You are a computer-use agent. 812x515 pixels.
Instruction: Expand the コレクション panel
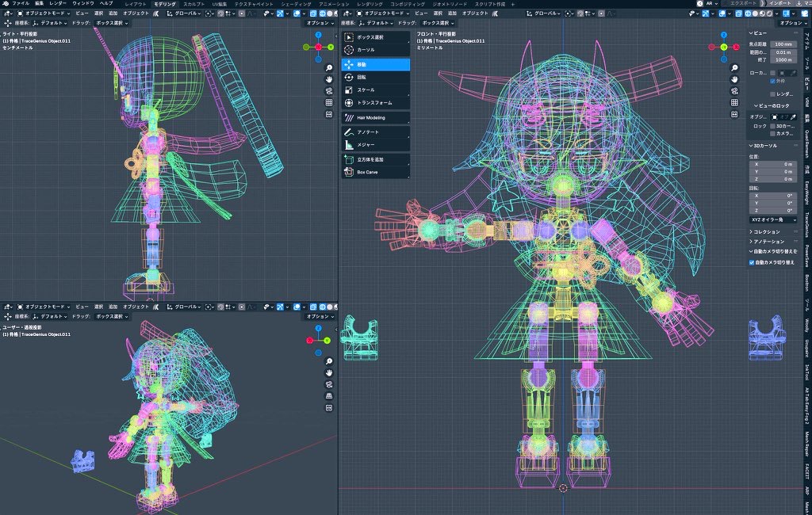(x=766, y=231)
